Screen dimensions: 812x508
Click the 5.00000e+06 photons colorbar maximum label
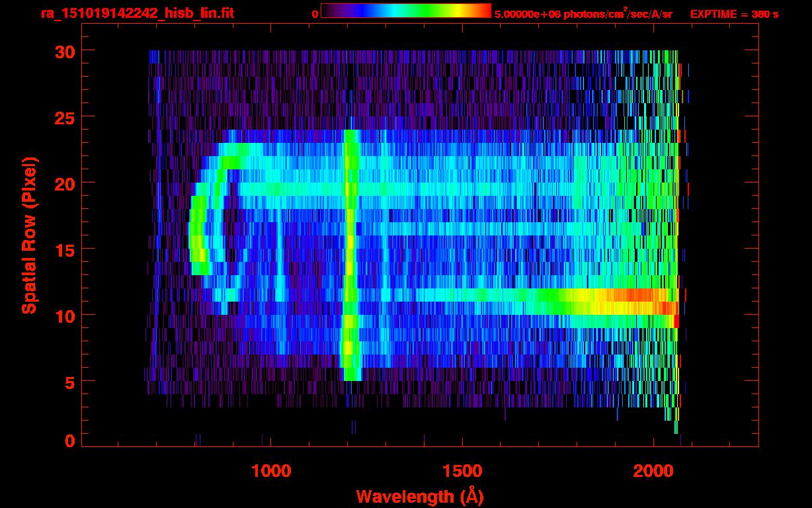pos(583,14)
